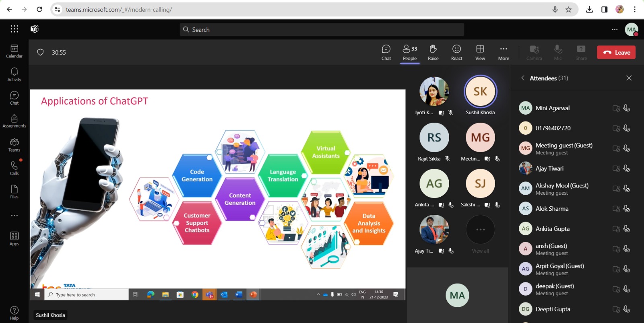Toggle mic icon for Ajay Tiwari

pos(627,169)
